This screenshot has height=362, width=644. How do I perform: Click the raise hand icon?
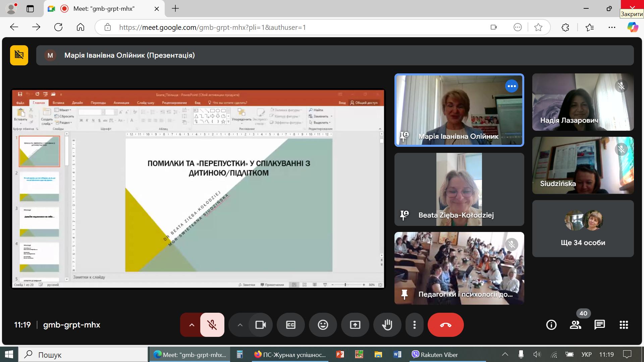387,325
